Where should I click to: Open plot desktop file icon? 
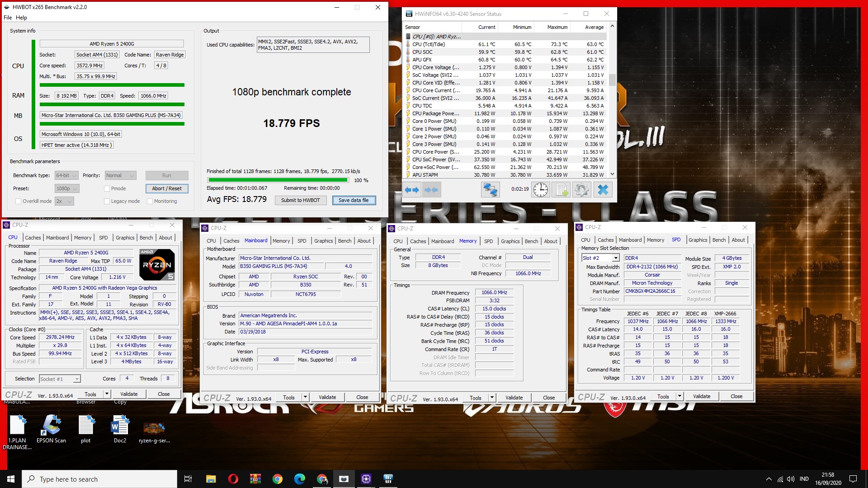click(x=85, y=429)
